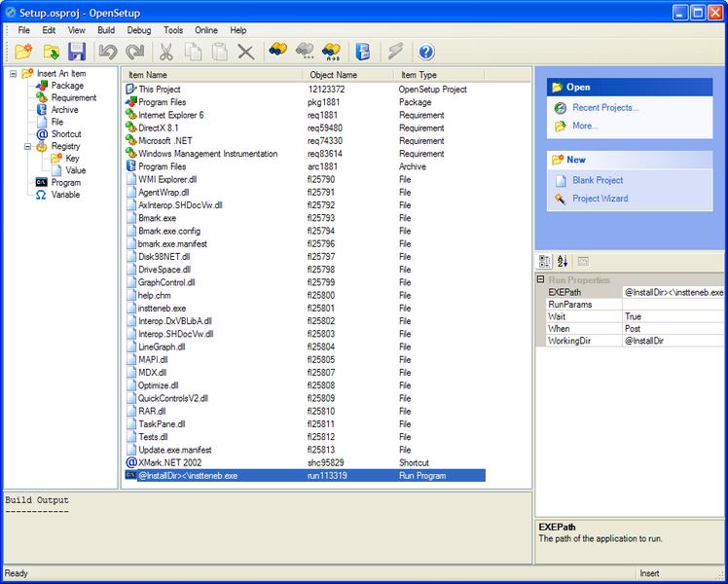728x584 pixels.
Task: Click the Save floppy disk icon
Action: [77, 52]
